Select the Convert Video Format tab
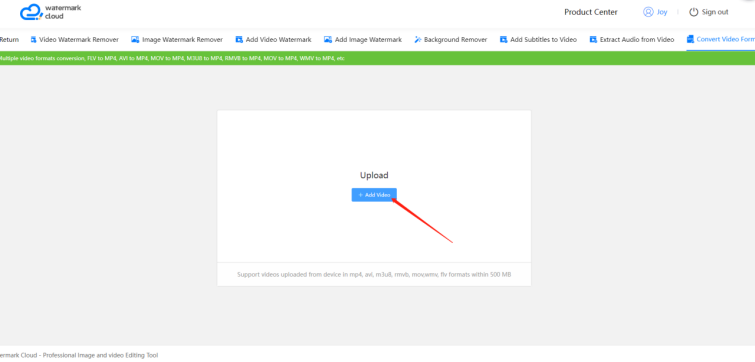 click(721, 39)
